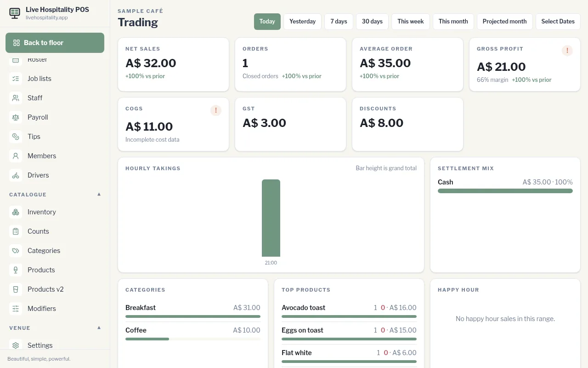Show the 30 days range
The height and width of the screenshot is (368, 588).
[372, 22]
